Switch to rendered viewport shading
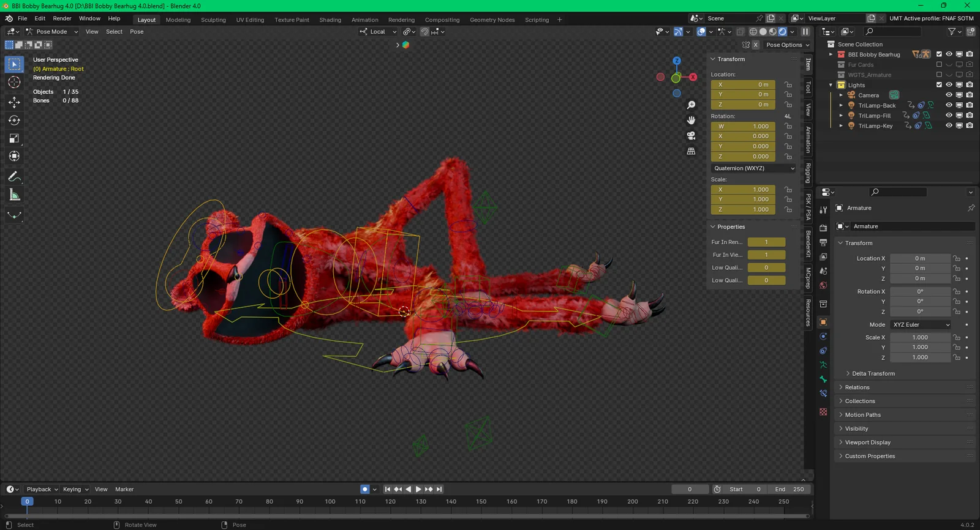980x530 pixels. point(783,32)
